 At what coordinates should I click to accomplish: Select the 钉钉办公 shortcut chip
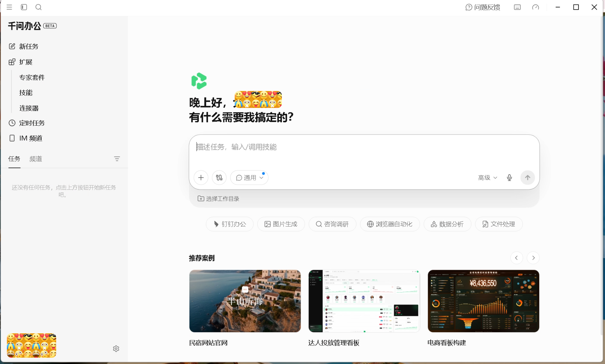pyautogui.click(x=230, y=224)
